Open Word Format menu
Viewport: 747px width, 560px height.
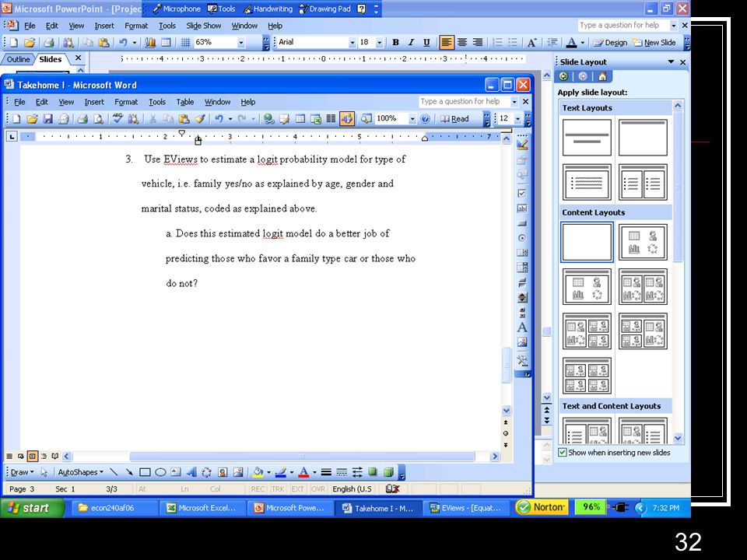pos(126,102)
